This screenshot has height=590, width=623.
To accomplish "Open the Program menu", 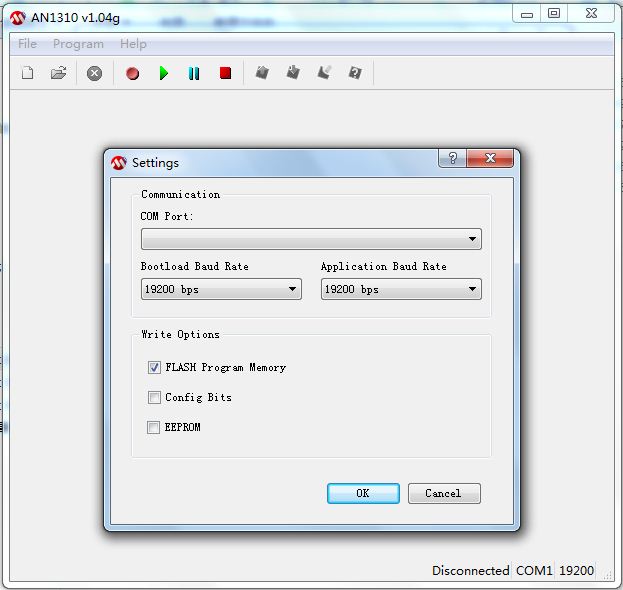I will click(x=78, y=44).
